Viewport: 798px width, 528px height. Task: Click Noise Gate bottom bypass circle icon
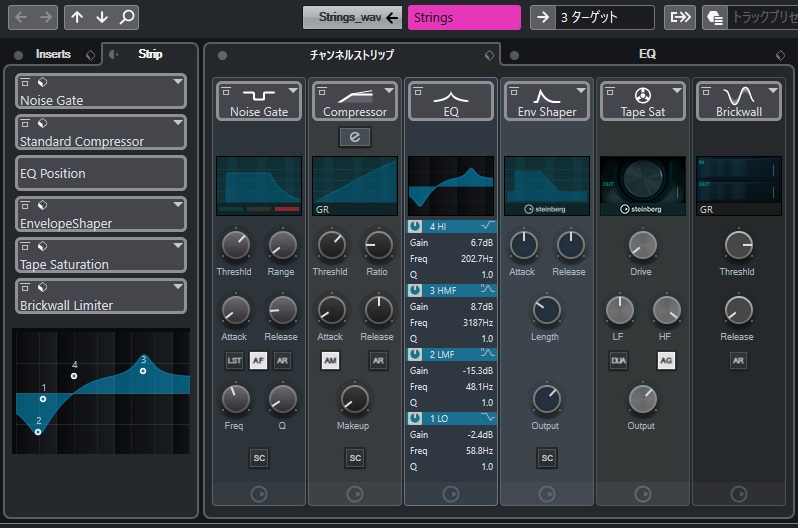[x=259, y=494]
